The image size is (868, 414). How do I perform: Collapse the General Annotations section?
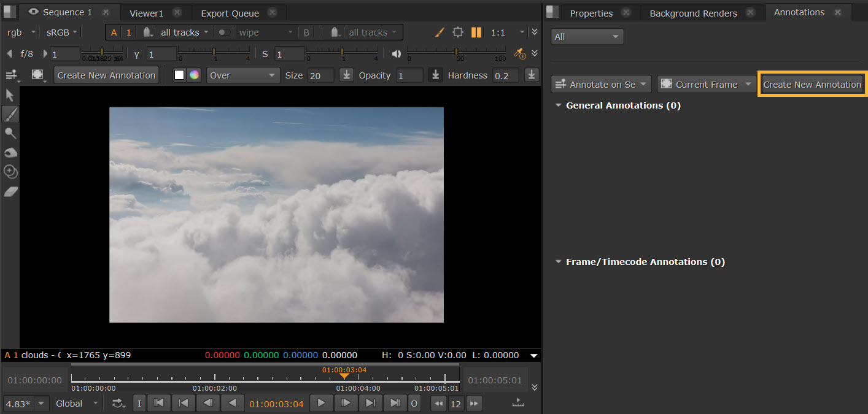click(558, 105)
